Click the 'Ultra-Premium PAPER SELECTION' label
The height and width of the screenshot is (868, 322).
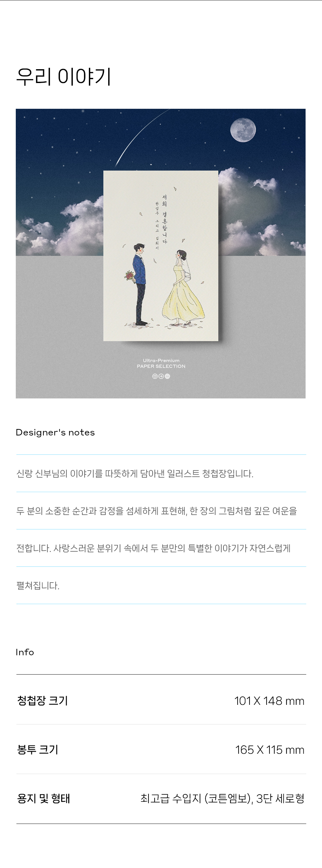pos(161,363)
